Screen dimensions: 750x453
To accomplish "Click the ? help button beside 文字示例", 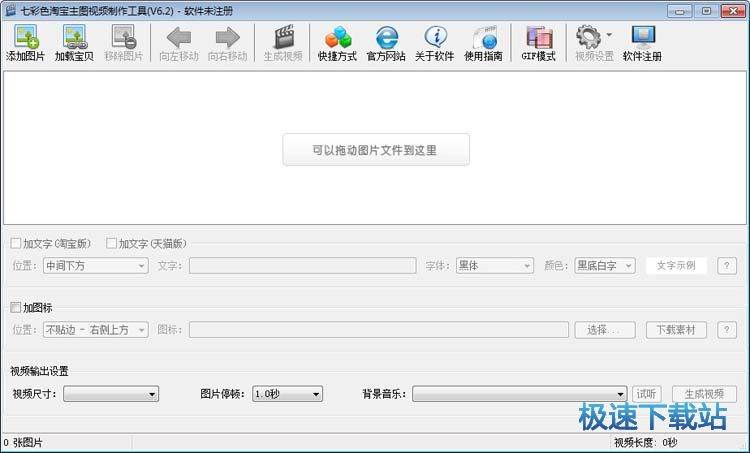I will tap(727, 266).
